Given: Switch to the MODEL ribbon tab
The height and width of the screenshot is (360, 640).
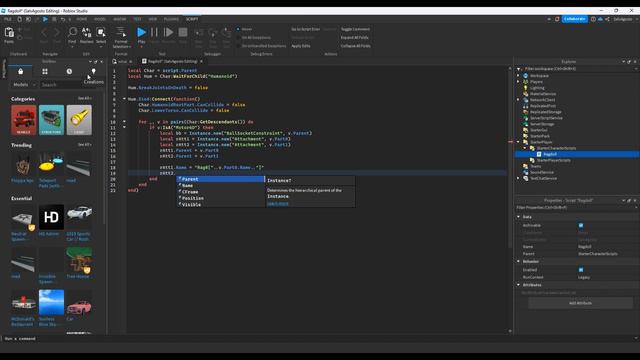Looking at the screenshot, I should coord(100,19).
